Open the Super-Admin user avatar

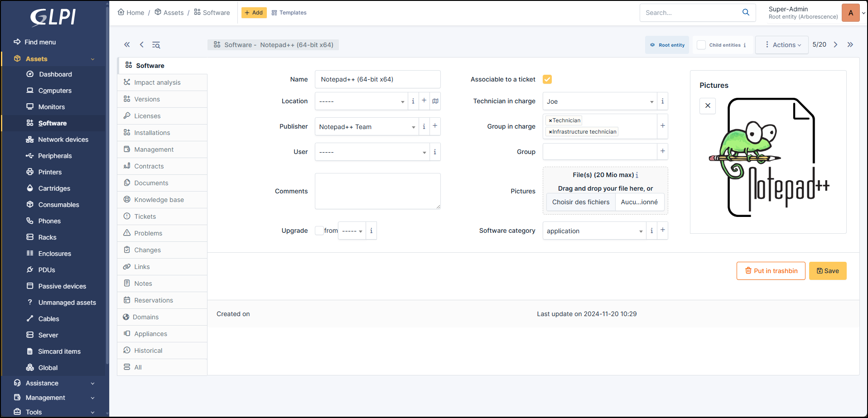[850, 13]
